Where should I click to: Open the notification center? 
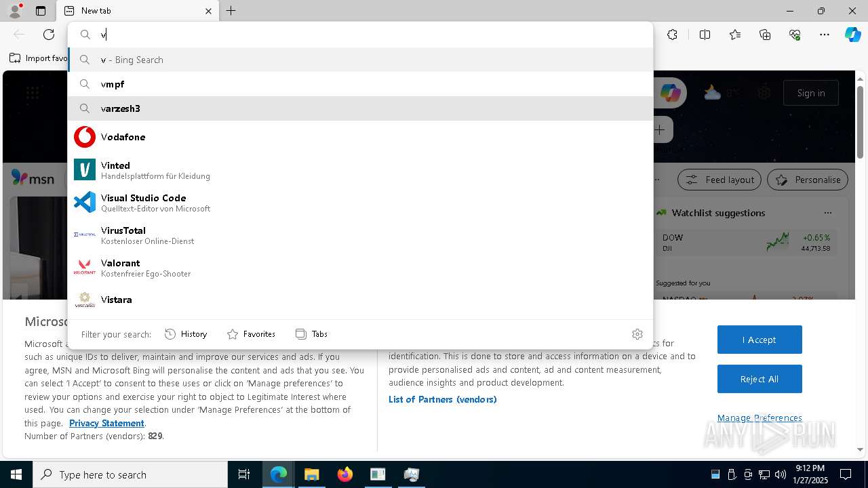tap(846, 474)
